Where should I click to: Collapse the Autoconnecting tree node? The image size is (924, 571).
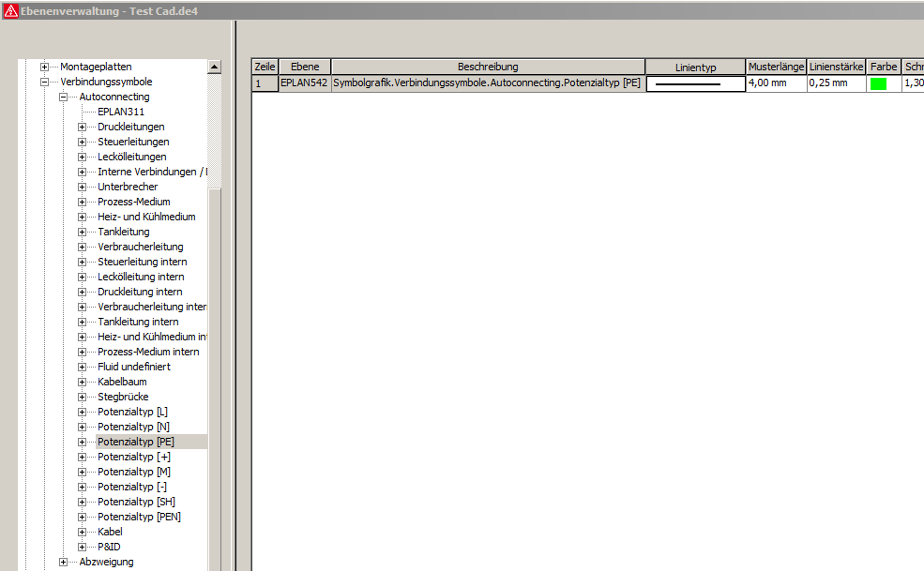(63, 98)
